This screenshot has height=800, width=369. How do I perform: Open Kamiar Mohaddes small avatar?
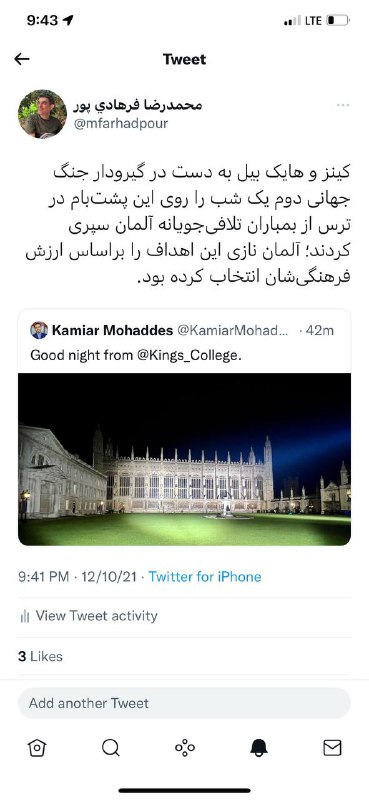coord(39,330)
